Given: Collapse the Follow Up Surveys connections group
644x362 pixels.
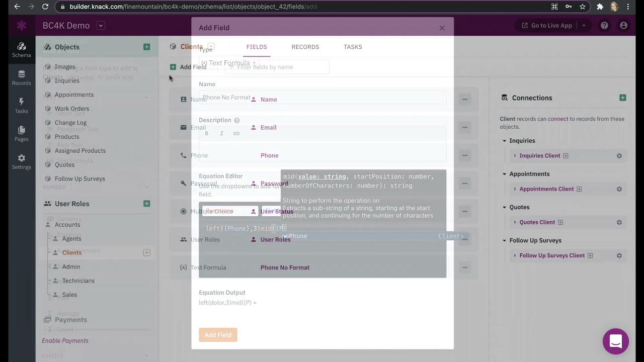Looking at the screenshot, I should [x=505, y=240].
